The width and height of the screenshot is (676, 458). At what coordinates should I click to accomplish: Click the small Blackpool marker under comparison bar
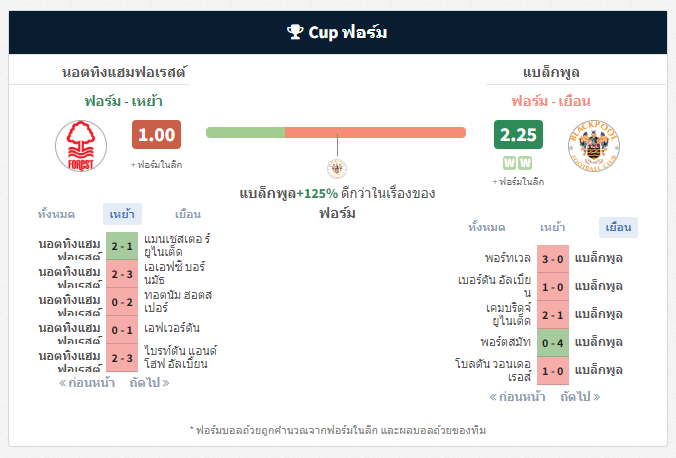tap(337, 169)
